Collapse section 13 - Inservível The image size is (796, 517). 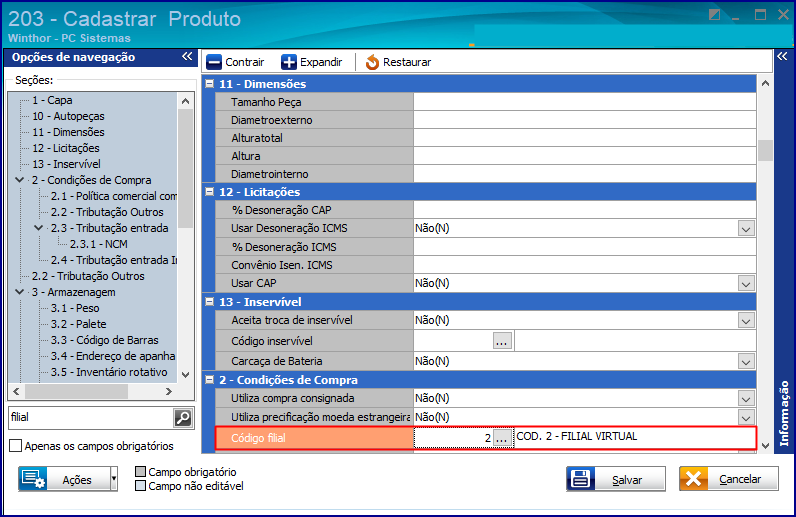[210, 302]
